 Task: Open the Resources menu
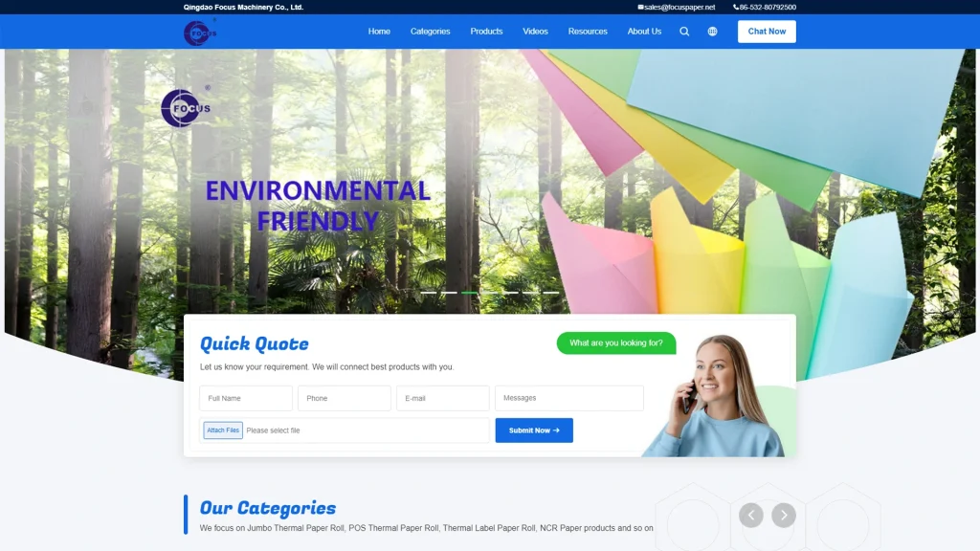588,32
